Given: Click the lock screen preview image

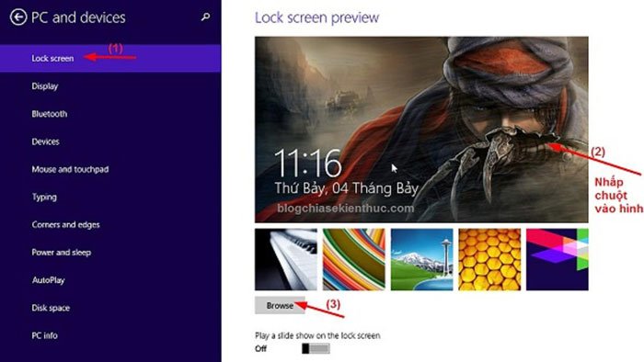Looking at the screenshot, I should (x=421, y=130).
